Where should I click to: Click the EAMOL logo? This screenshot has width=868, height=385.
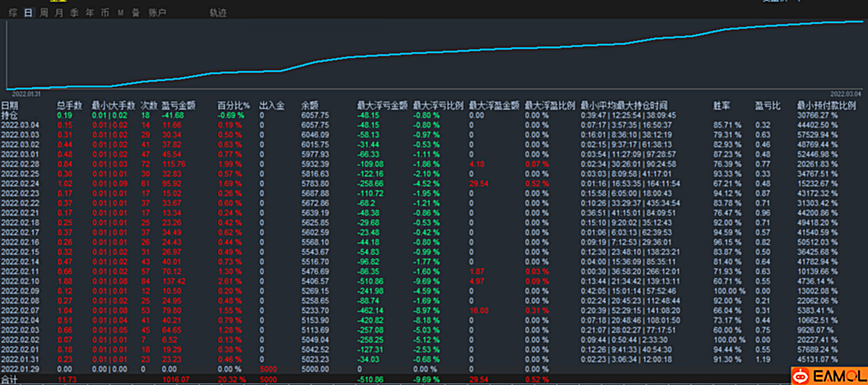[829, 376]
